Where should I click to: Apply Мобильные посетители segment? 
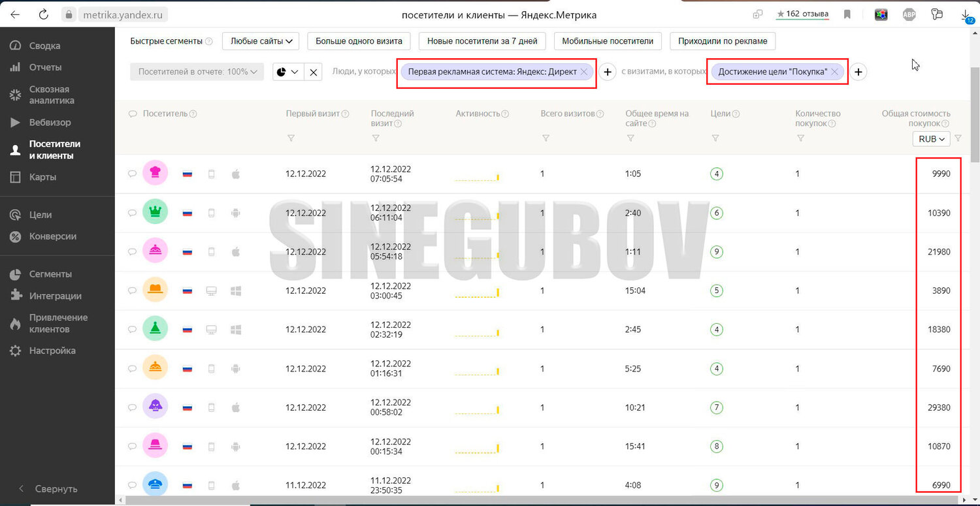coord(608,41)
